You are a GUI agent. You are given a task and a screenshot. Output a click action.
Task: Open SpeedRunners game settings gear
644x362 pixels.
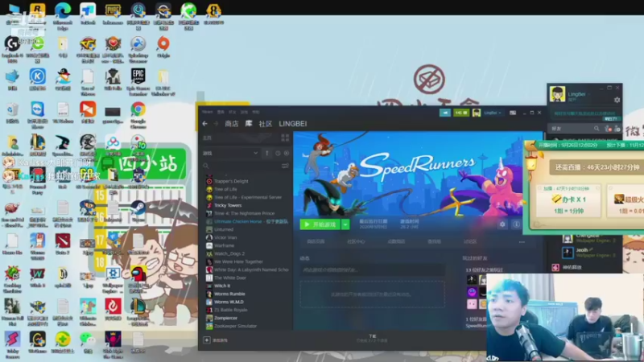(502, 224)
